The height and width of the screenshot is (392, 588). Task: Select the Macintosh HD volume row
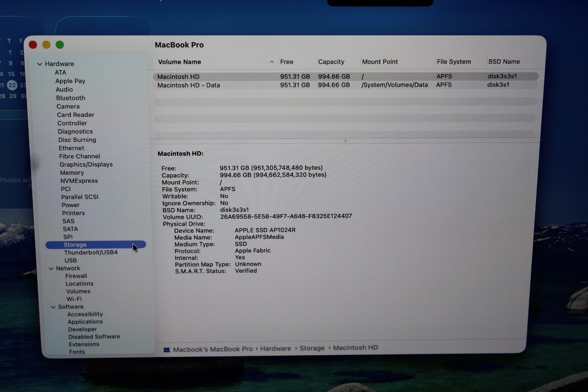(345, 76)
